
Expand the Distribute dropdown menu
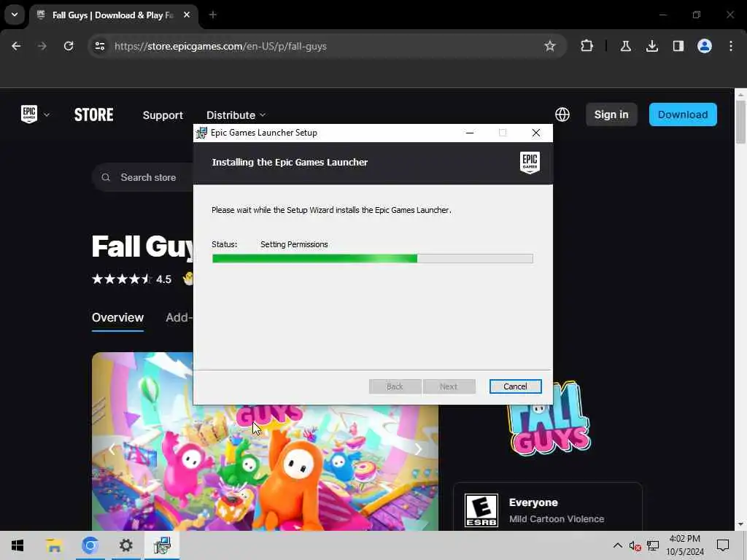point(236,115)
